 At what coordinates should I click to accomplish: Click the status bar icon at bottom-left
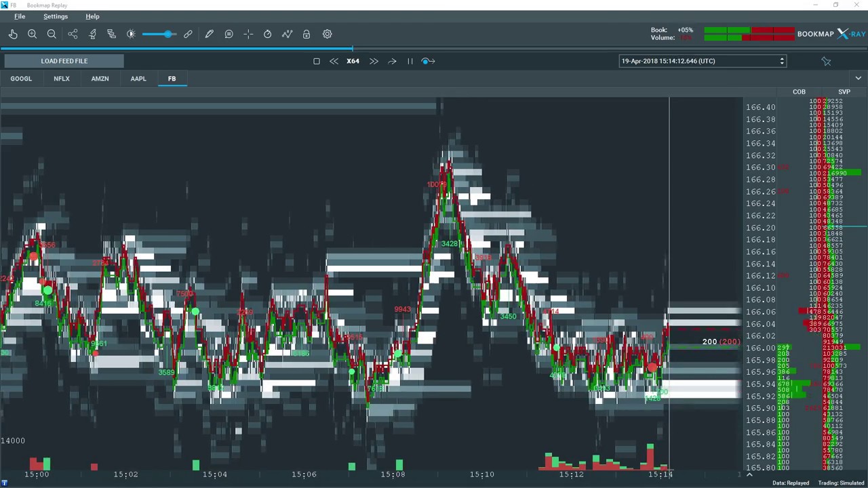[4, 483]
